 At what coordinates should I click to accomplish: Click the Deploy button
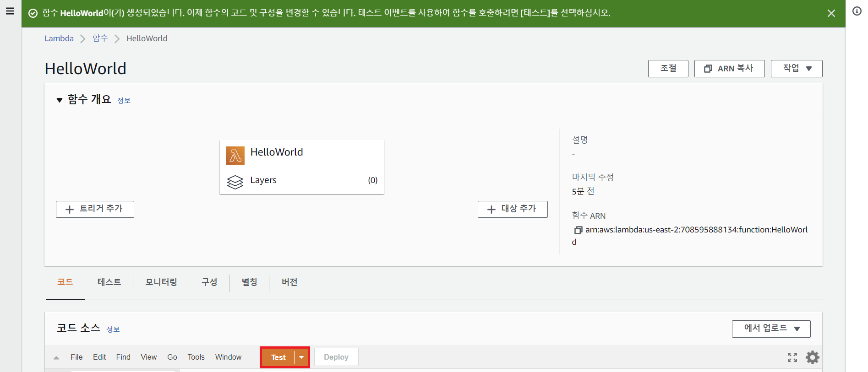click(336, 357)
